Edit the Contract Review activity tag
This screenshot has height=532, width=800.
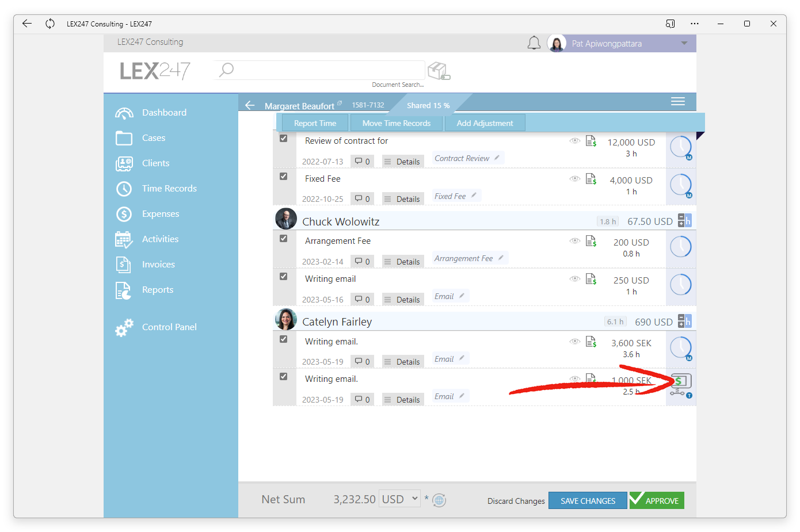tap(497, 158)
